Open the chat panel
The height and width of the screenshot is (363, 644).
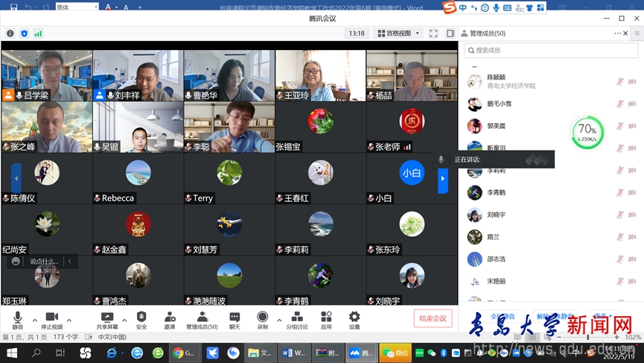click(x=235, y=318)
